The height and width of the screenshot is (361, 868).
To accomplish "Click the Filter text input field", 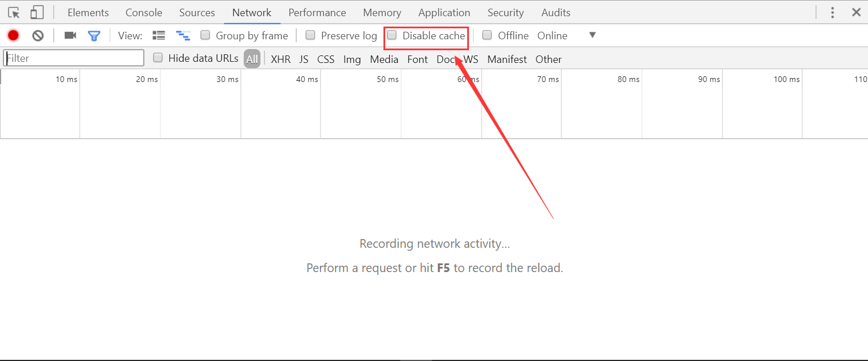I will tap(74, 58).
